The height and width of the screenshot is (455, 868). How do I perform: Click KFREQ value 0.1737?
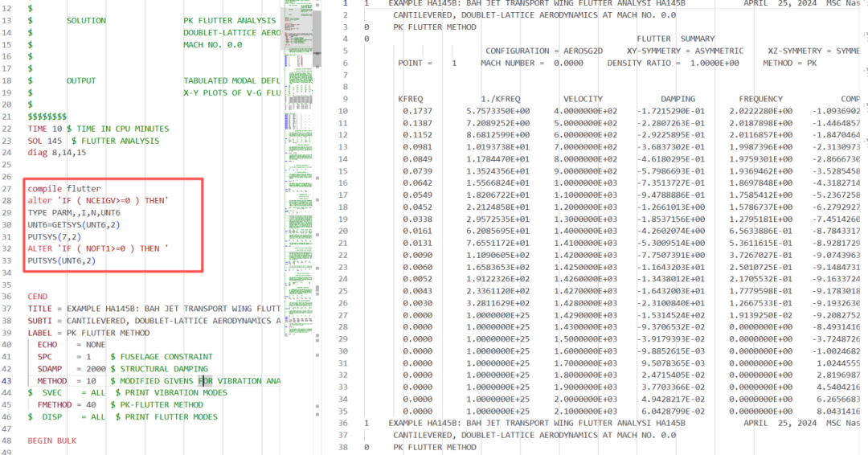pos(418,111)
